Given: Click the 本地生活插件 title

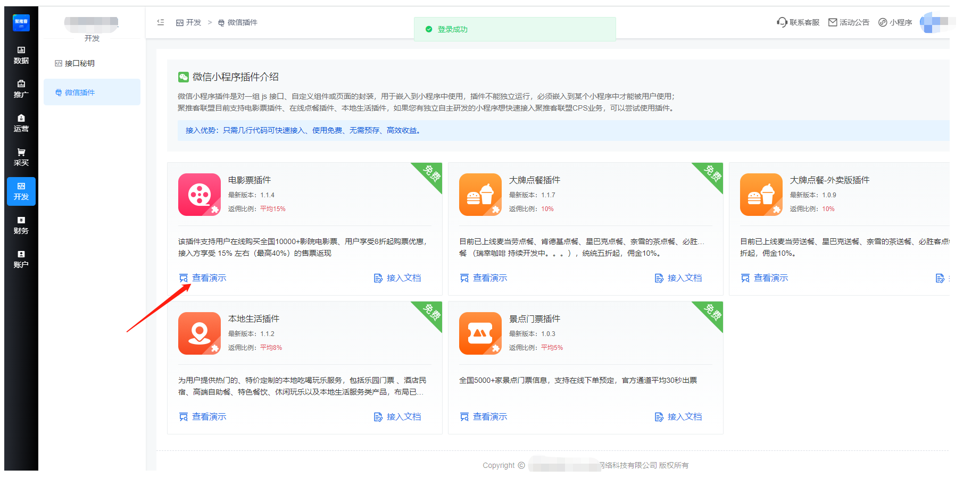Looking at the screenshot, I should coord(254,319).
